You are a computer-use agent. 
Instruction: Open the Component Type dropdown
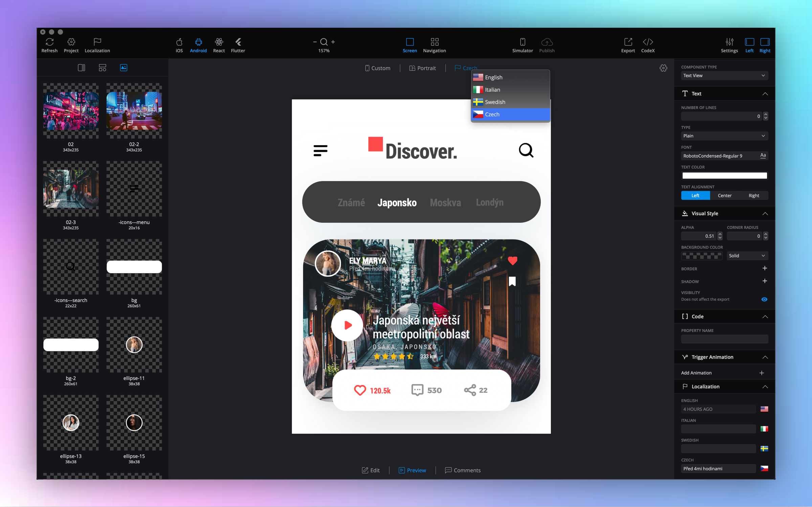pyautogui.click(x=724, y=75)
